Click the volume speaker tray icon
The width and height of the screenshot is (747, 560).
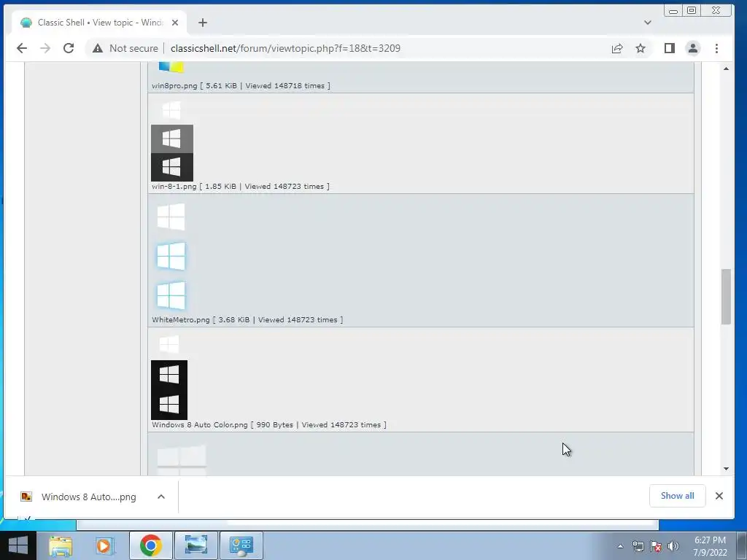click(673, 546)
